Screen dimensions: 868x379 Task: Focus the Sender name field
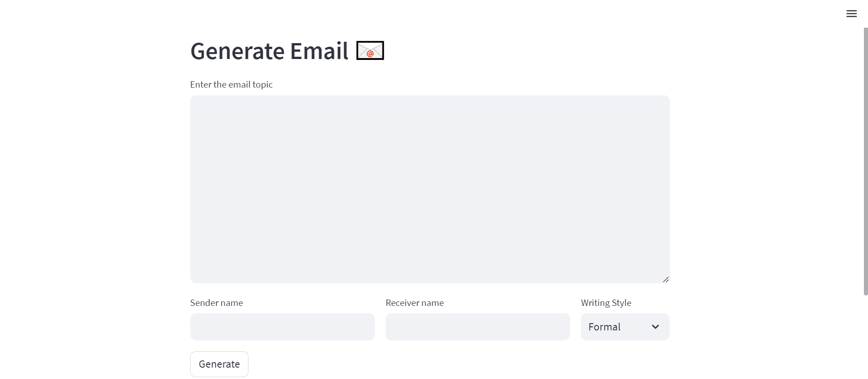(282, 326)
